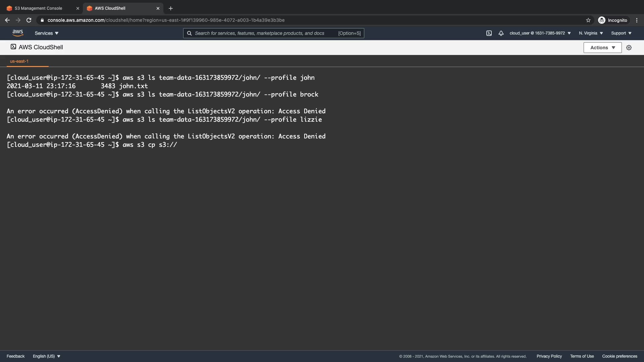
Task: Change English (US) language selector
Action: point(46,356)
